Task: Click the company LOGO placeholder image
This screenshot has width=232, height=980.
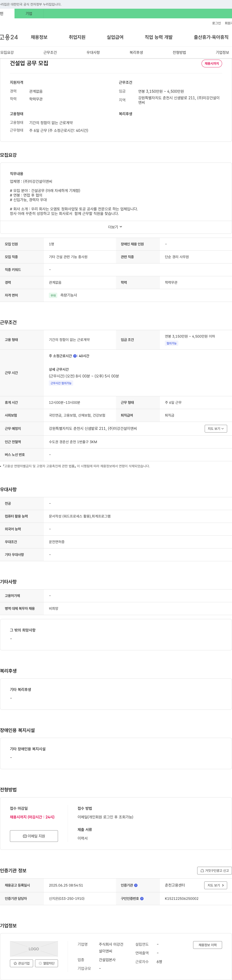Action: [34, 949]
